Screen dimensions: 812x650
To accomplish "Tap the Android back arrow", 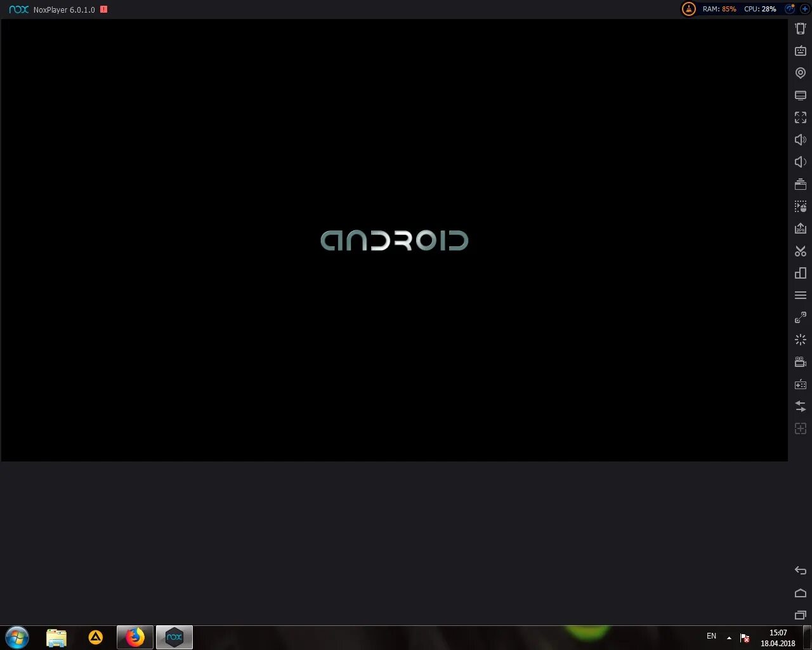I will (x=801, y=571).
